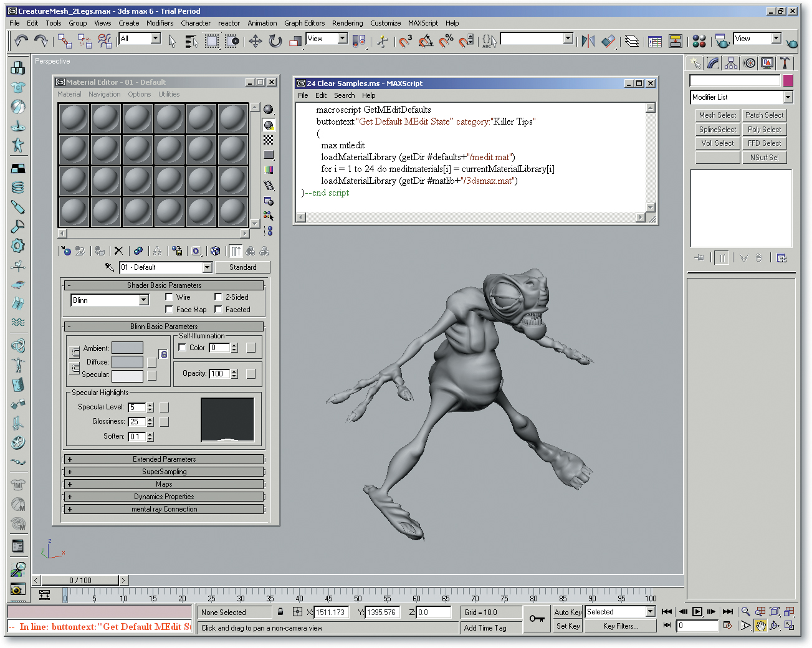This screenshot has width=812, height=648.
Task: Enable the Face Map checkbox
Action: (x=169, y=310)
